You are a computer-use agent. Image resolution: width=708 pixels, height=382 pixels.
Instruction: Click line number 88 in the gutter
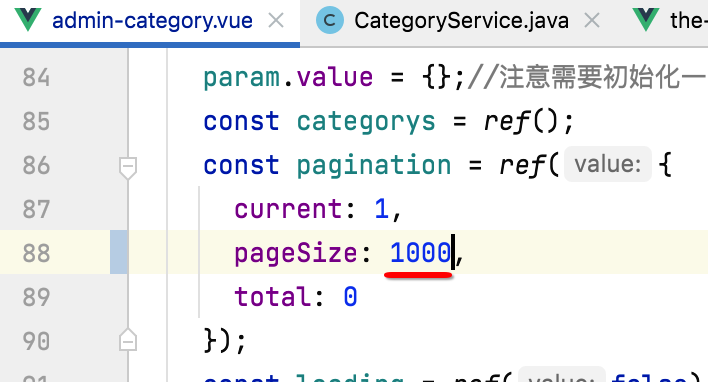pos(36,253)
